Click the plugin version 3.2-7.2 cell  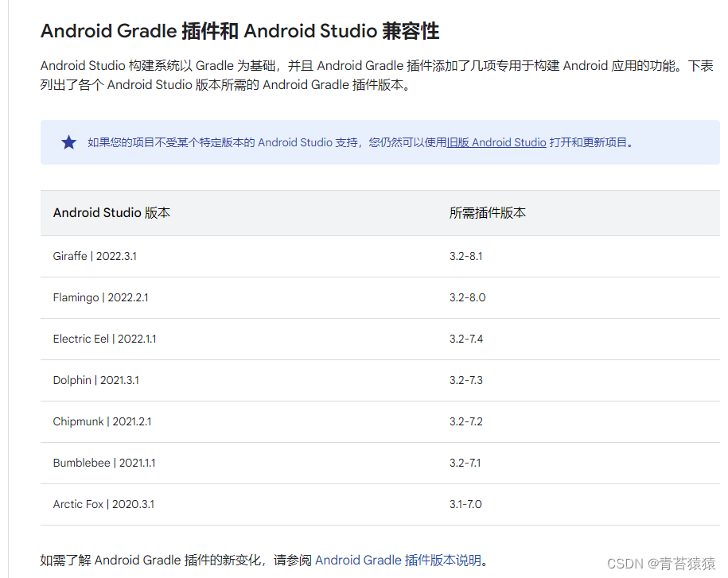pyautogui.click(x=466, y=421)
